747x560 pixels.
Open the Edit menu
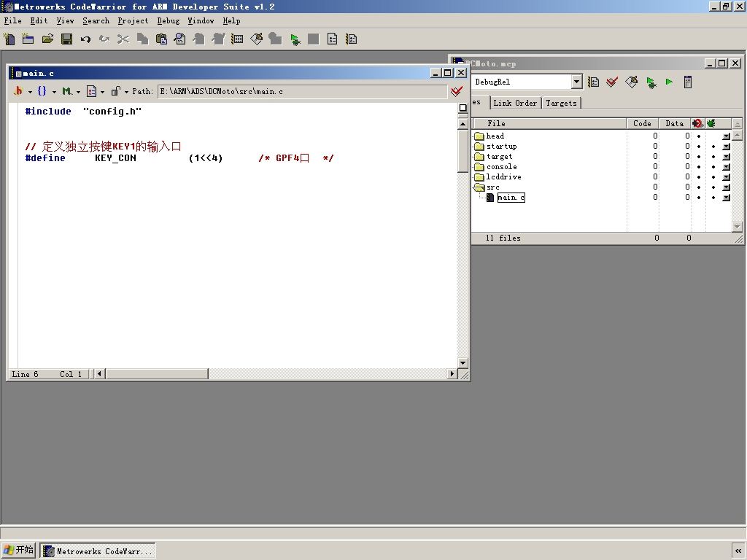39,20
